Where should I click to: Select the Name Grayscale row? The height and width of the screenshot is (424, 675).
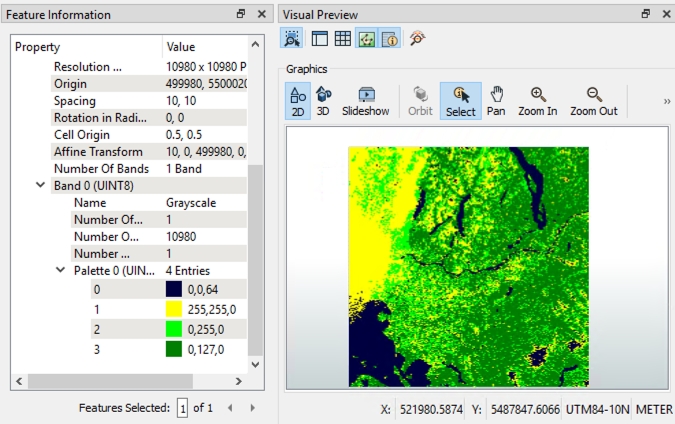coord(159,202)
